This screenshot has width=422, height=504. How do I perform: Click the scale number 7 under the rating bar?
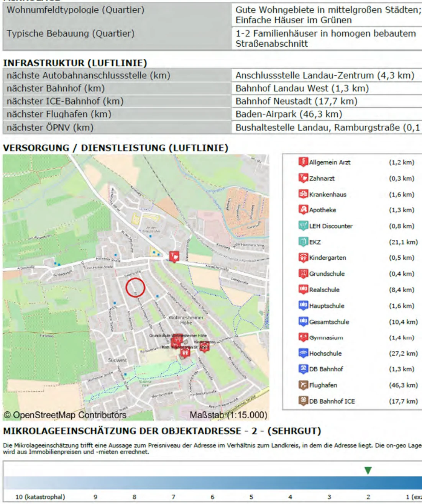(x=173, y=497)
